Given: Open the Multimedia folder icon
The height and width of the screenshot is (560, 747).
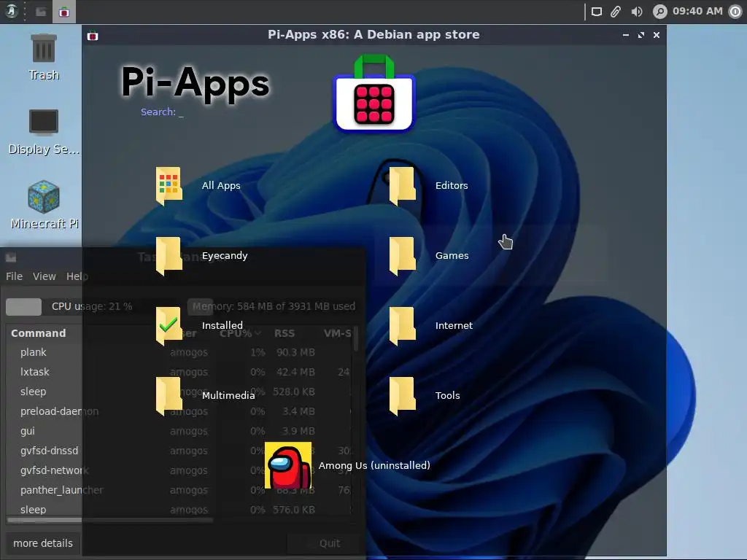Looking at the screenshot, I should point(169,396).
